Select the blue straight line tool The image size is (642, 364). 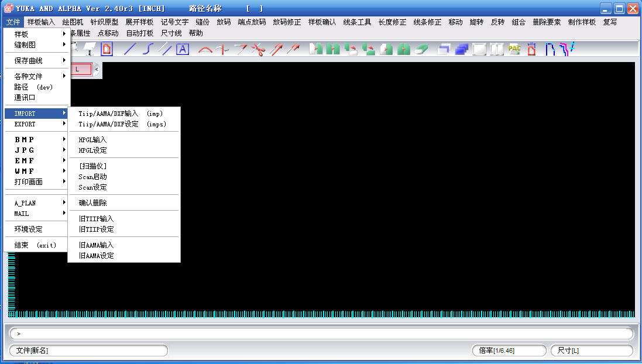[130, 49]
